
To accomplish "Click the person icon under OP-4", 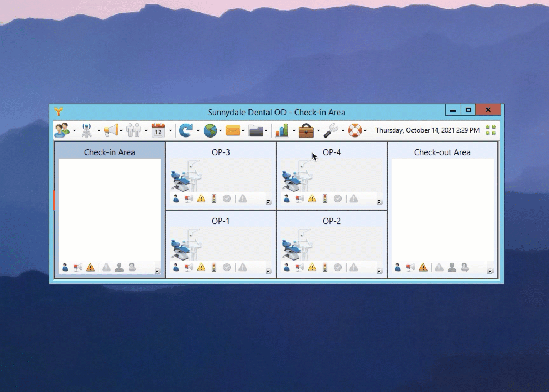I will coord(287,199).
